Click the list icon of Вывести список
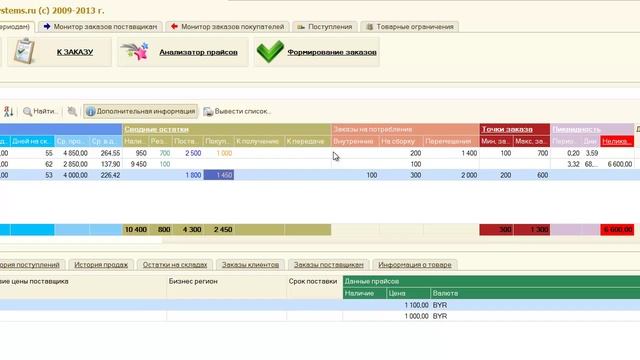The height and width of the screenshot is (360, 640). (208, 111)
